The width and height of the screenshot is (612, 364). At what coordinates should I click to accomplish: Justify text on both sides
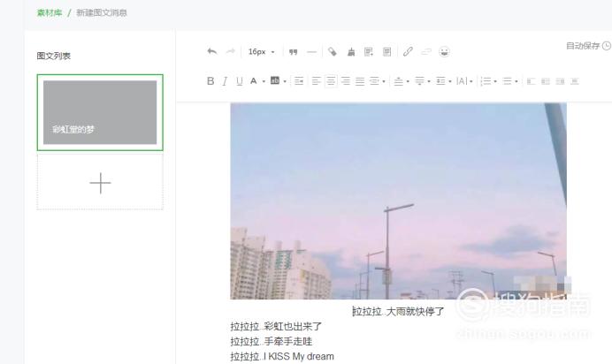(x=360, y=81)
